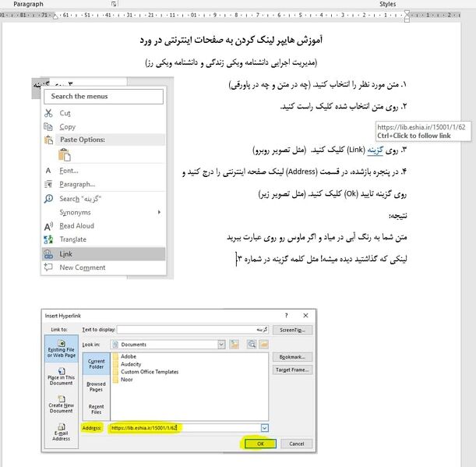This screenshot has width=476, height=467.
Task: Click the Bookmark button
Action: [292, 357]
